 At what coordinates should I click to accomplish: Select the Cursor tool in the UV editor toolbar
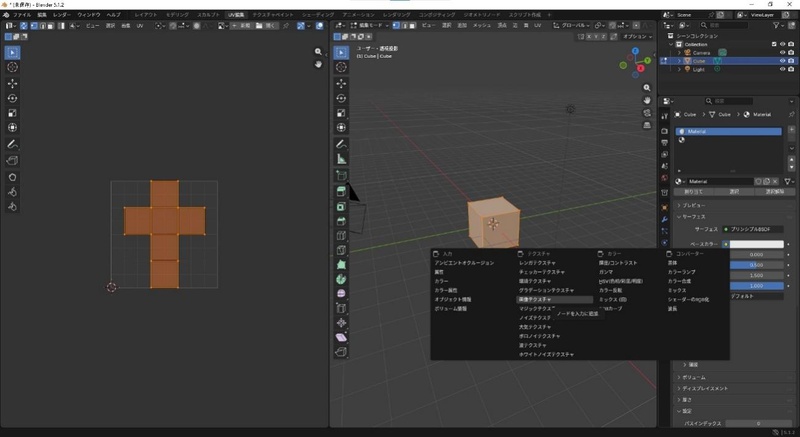click(12, 67)
